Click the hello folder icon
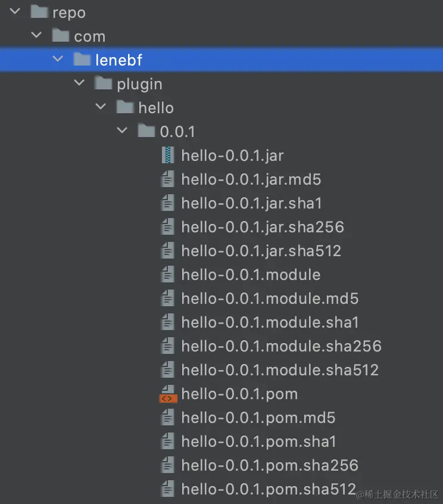Viewport: 443px width, 504px height. 125,107
